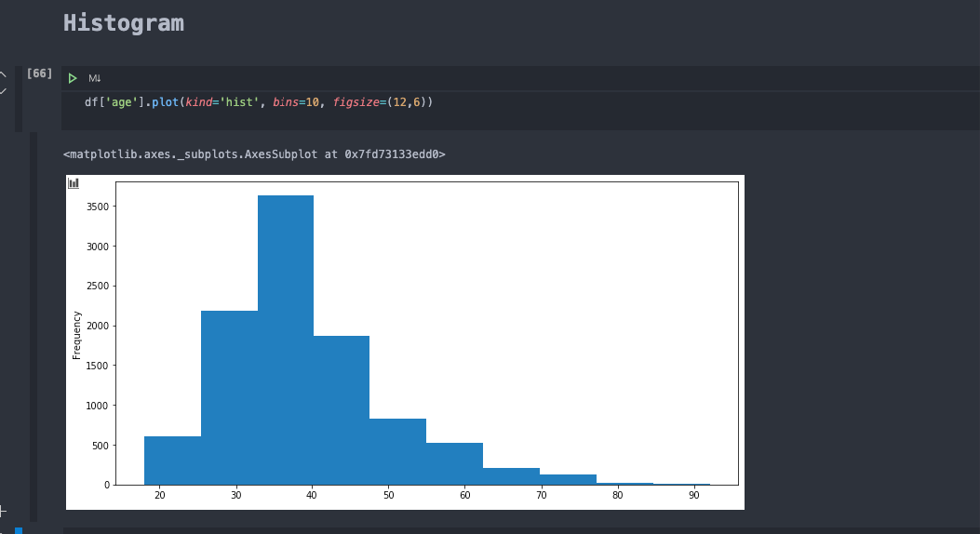Move the cell down with chevron
Screen dimensions: 980x534
2,91
